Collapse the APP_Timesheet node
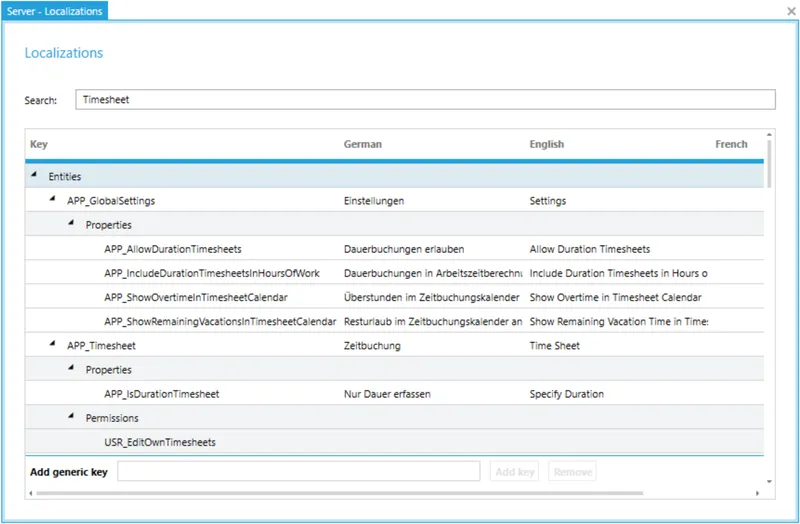This screenshot has height=524, width=800. (x=53, y=345)
